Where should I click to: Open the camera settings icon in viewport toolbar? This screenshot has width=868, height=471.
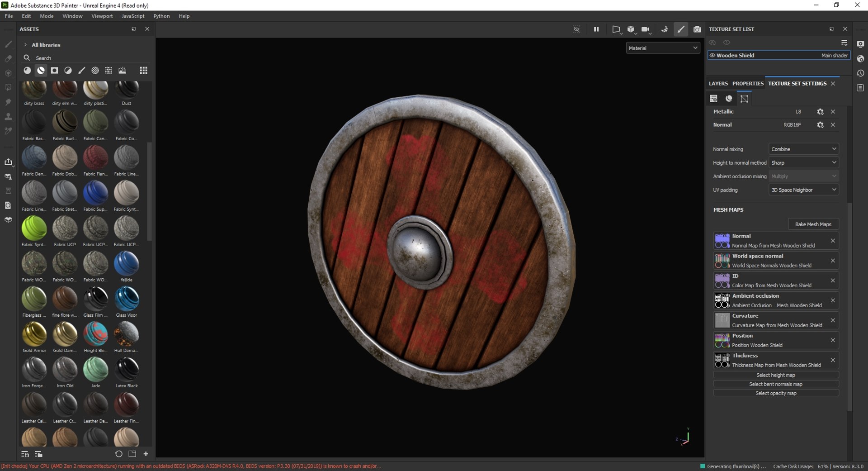pyautogui.click(x=646, y=29)
